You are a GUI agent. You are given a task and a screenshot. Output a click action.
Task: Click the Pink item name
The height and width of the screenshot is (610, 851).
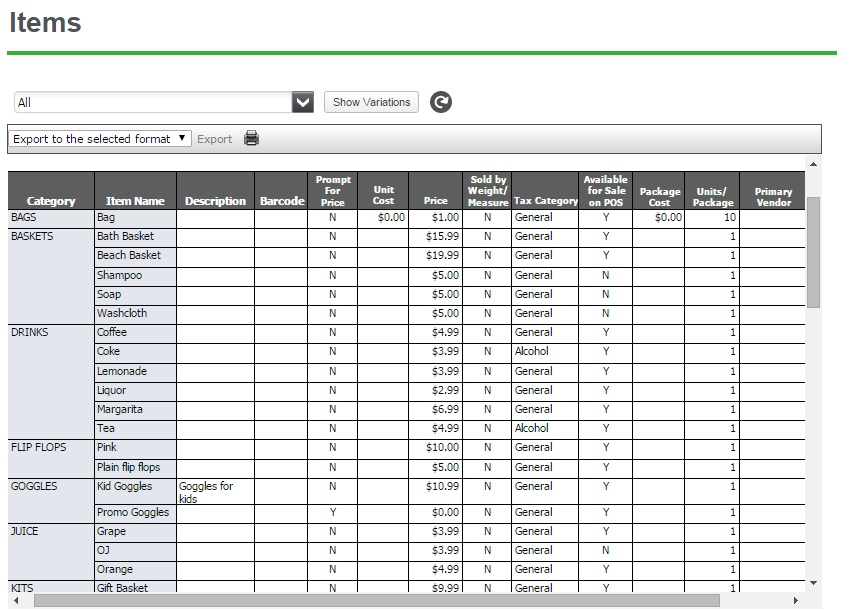(x=107, y=447)
